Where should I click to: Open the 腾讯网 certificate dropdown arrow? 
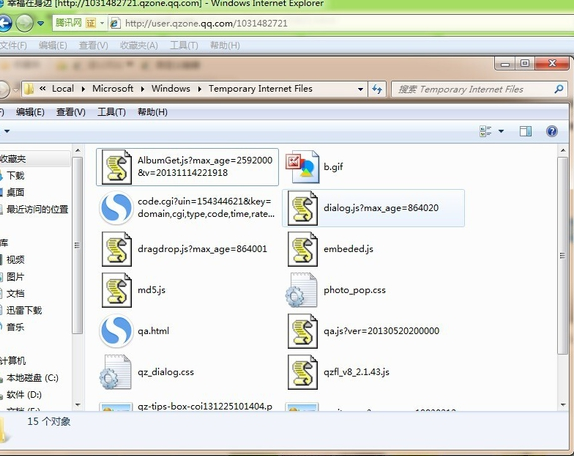pyautogui.click(x=102, y=23)
